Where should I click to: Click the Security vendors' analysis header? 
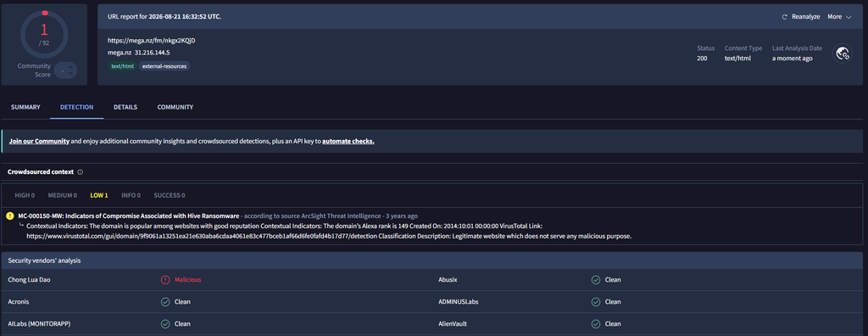[45, 260]
